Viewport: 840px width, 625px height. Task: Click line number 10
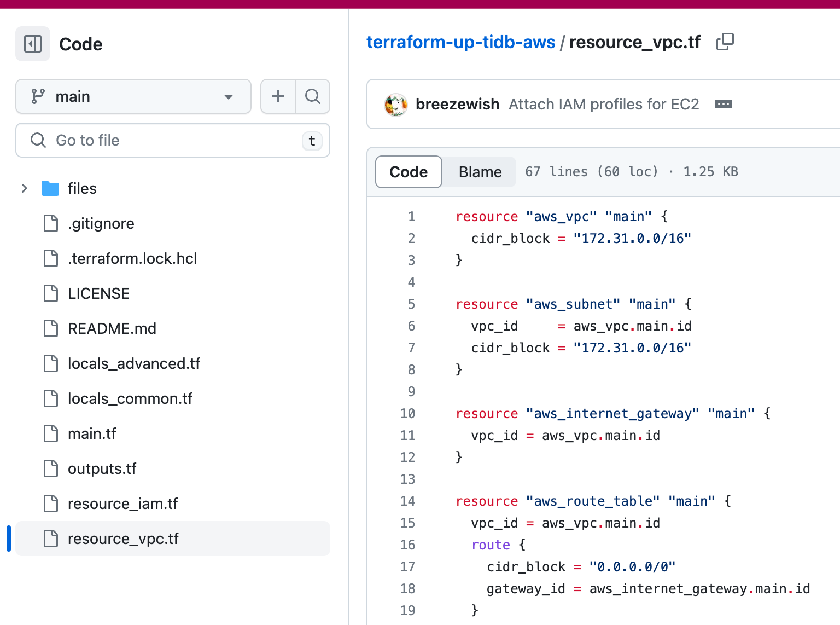tap(407, 413)
